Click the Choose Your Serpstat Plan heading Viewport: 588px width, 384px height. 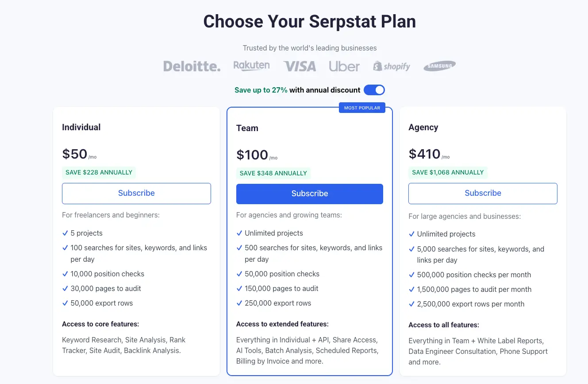pos(309,21)
